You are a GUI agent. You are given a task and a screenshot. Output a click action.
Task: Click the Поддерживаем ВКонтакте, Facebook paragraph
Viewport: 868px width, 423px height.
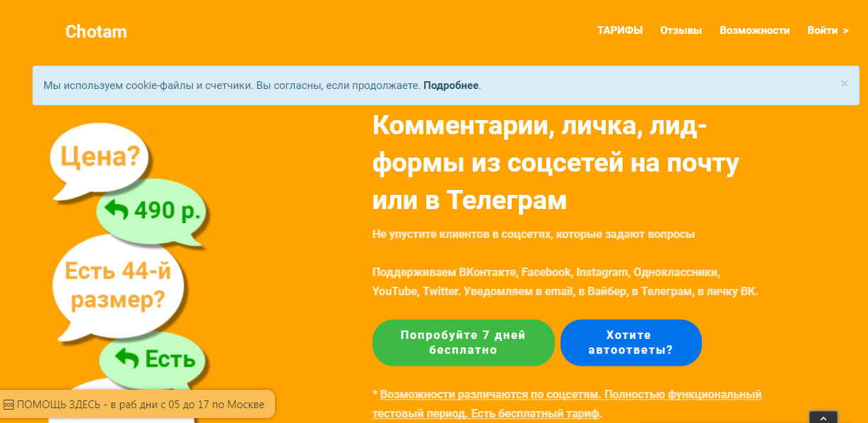click(x=564, y=281)
